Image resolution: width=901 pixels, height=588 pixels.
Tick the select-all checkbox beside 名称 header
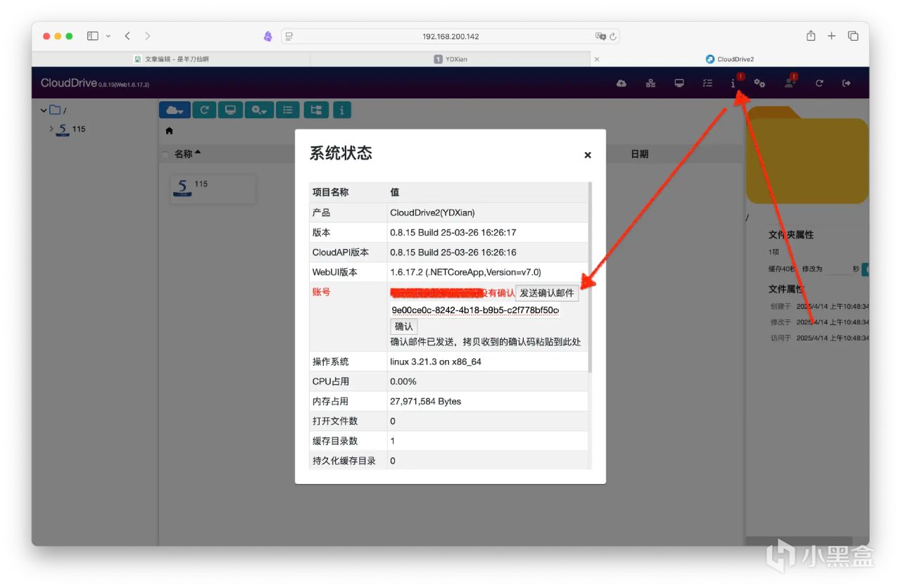(165, 154)
